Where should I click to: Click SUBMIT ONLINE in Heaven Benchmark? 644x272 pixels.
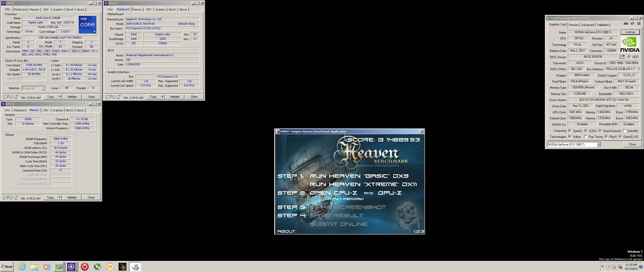click(339, 224)
